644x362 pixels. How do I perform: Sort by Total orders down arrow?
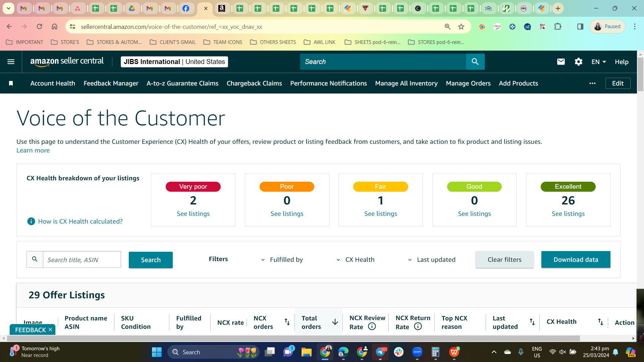pyautogui.click(x=335, y=322)
